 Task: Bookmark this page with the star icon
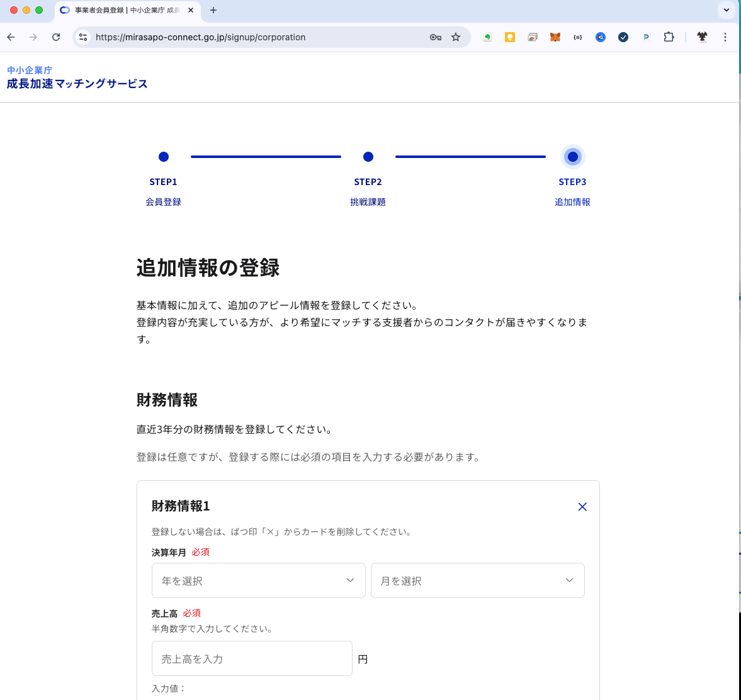click(x=456, y=37)
